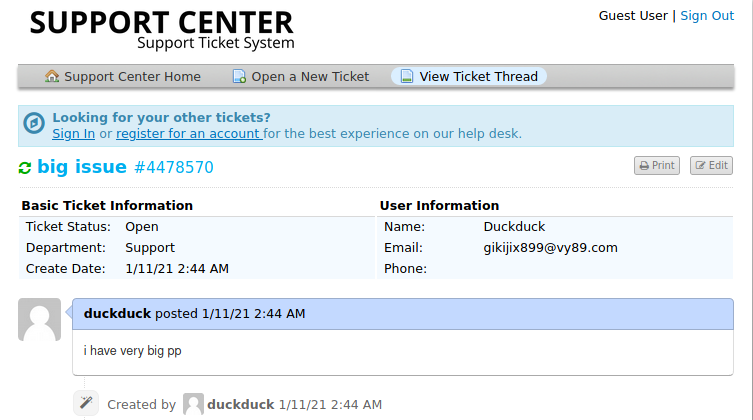Select the View Ticket Thread tab

click(x=478, y=77)
